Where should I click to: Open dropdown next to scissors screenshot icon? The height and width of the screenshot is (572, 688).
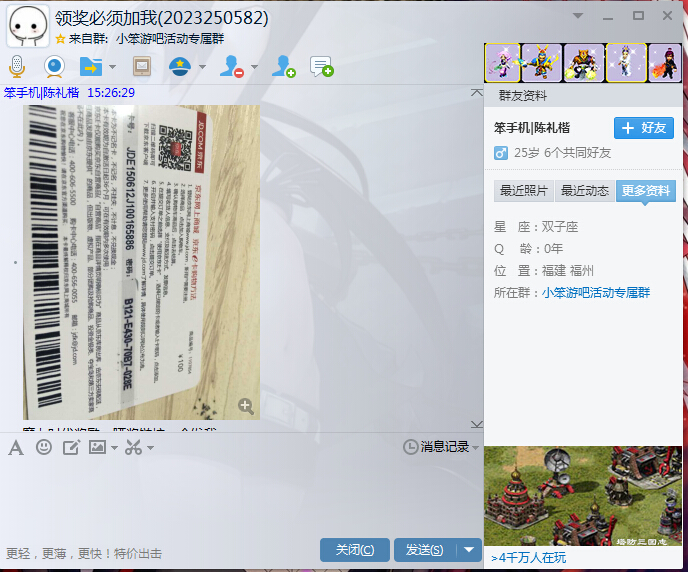click(150, 448)
